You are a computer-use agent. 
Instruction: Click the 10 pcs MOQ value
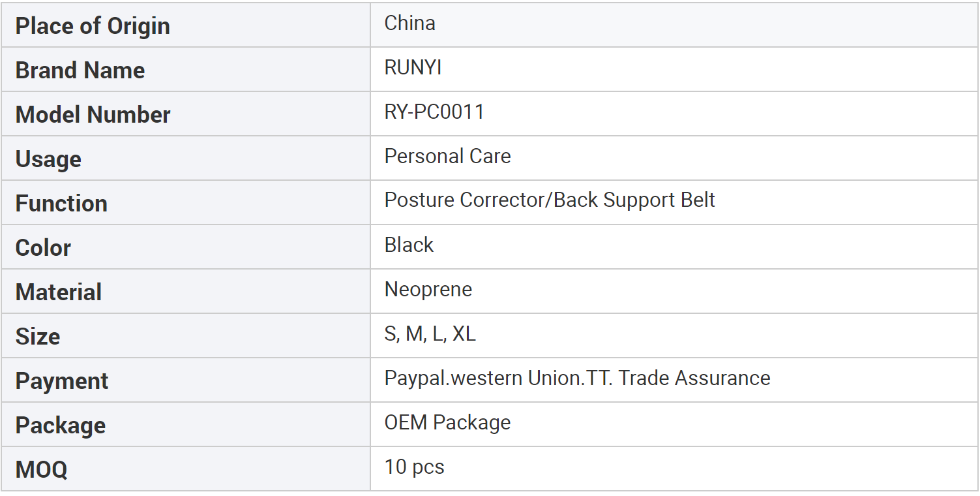click(x=414, y=467)
